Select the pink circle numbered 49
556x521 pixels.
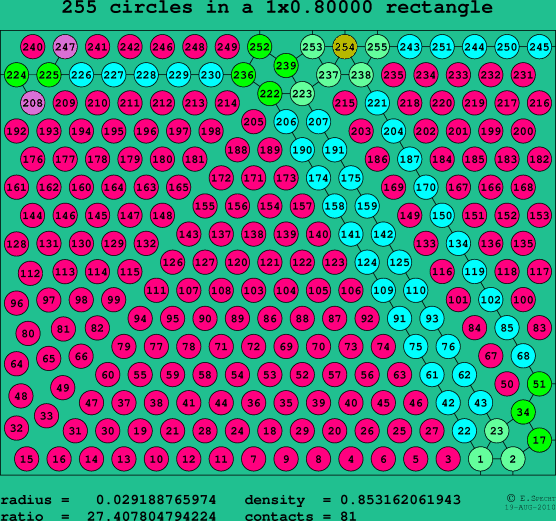pos(63,387)
